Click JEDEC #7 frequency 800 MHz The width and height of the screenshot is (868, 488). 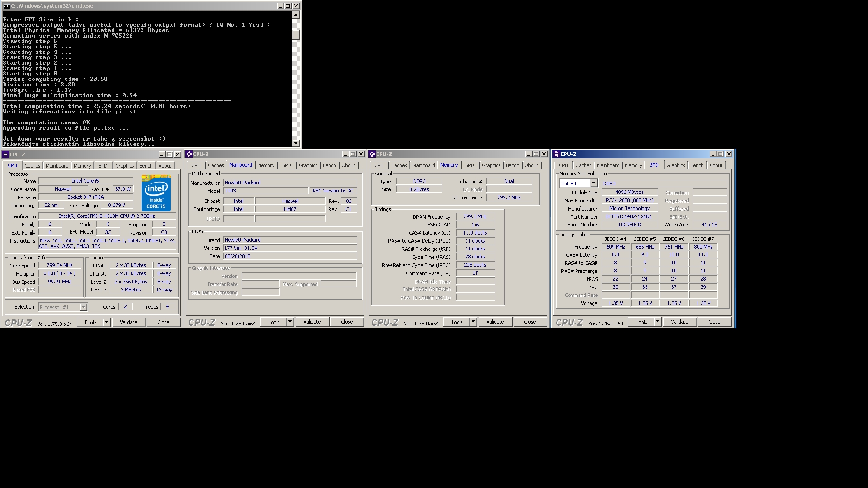point(703,247)
